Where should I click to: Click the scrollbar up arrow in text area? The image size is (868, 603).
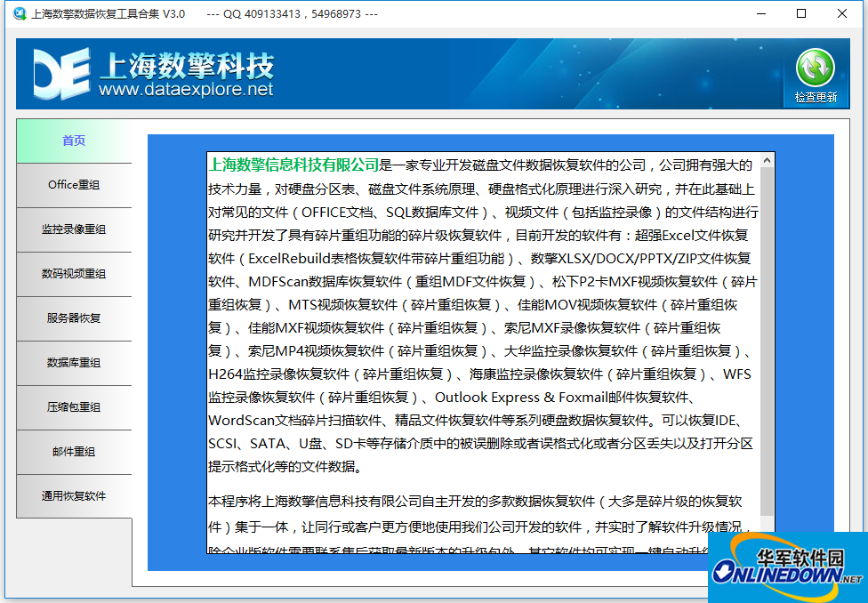coord(767,161)
